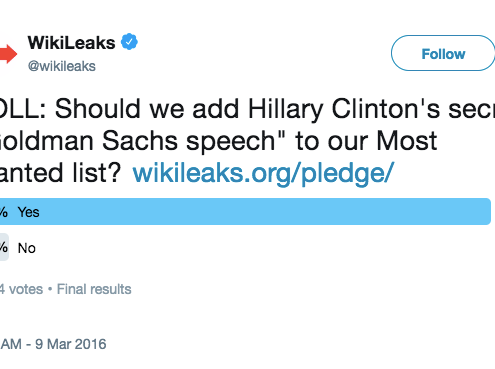Select the blue Yes poll result bar

point(245,211)
